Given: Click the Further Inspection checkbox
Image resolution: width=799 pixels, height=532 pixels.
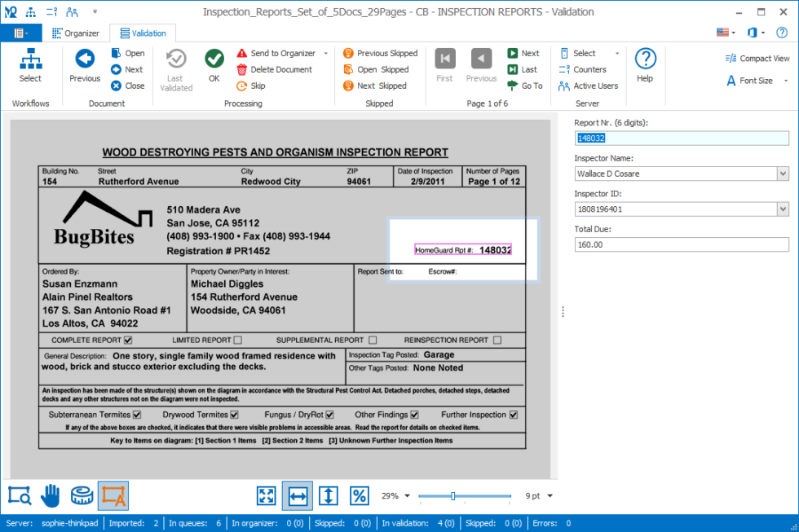Looking at the screenshot, I should click(x=514, y=415).
